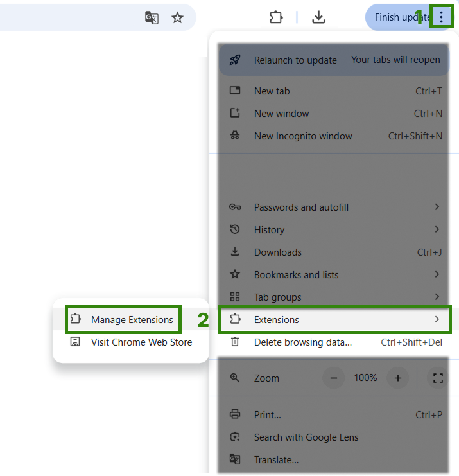Select Relaunch to update
Screen dimensions: 459x476
click(334, 60)
